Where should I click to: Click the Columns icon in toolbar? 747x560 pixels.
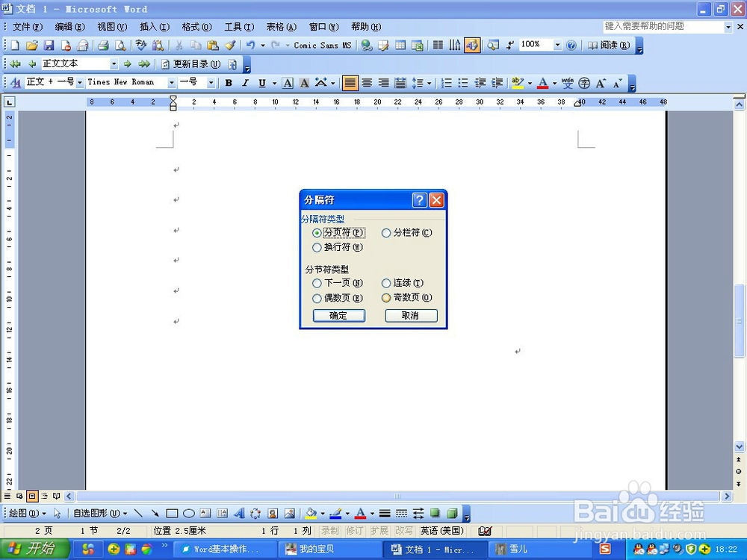[x=438, y=46]
